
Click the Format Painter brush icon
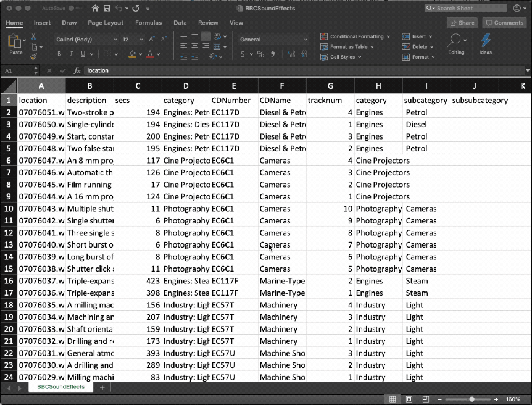point(33,57)
